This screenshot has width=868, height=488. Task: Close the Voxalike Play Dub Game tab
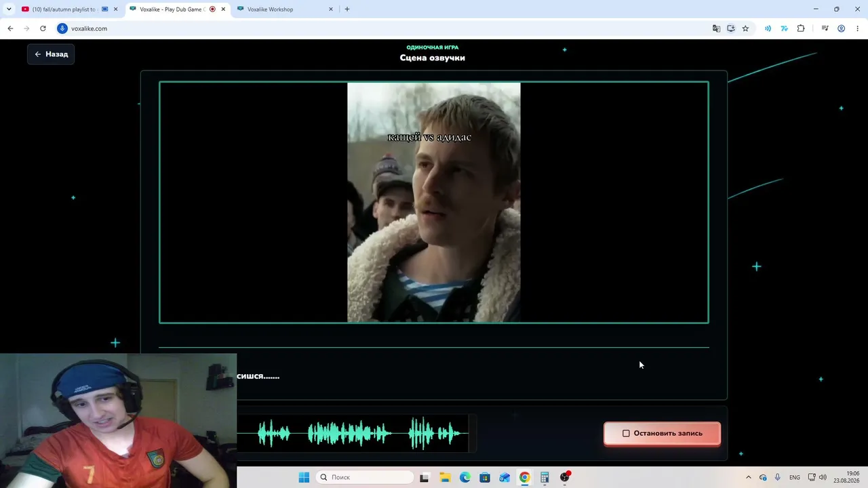click(x=223, y=9)
